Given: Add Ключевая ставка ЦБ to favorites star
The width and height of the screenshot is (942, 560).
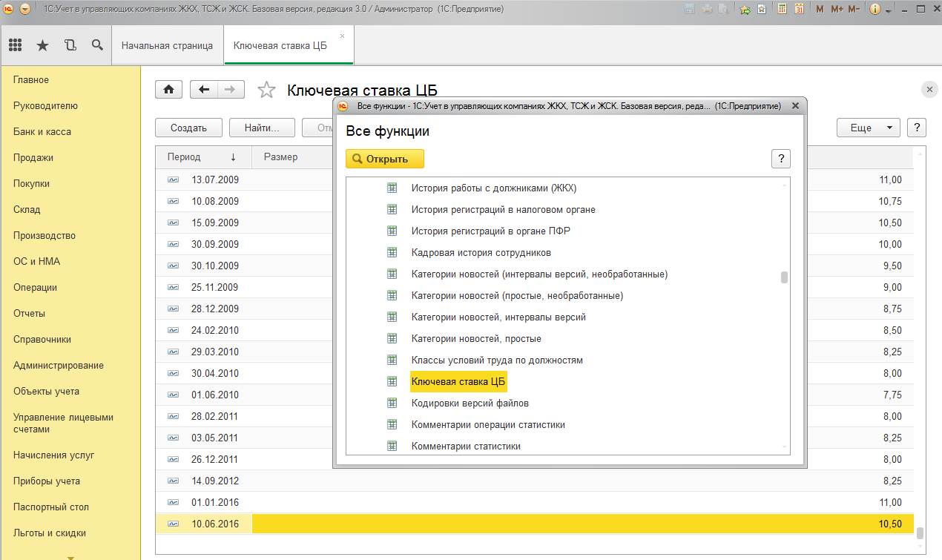Looking at the screenshot, I should 266,90.
